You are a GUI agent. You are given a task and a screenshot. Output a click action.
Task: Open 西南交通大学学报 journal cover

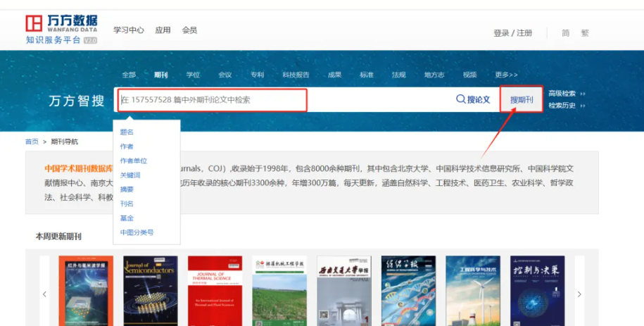[344, 291]
